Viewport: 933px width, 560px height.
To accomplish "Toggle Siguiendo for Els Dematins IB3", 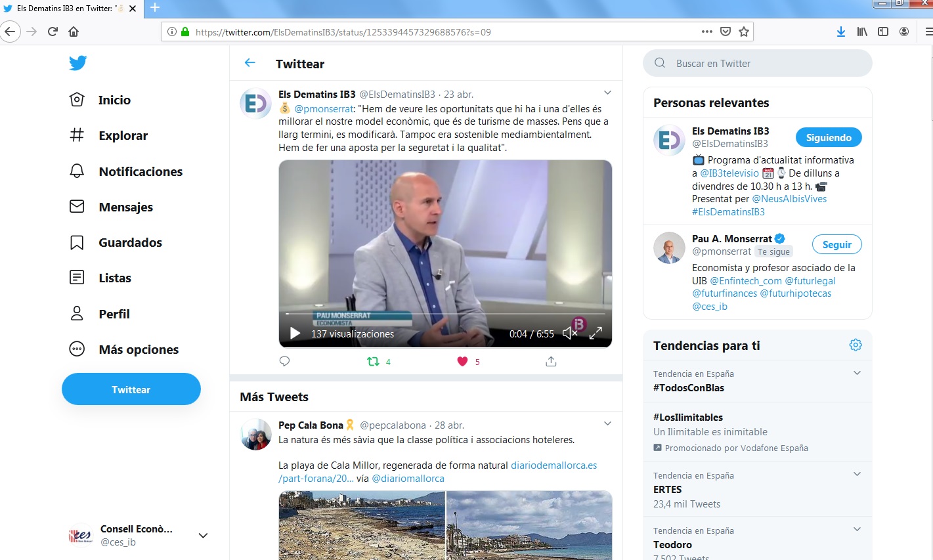I will [829, 137].
